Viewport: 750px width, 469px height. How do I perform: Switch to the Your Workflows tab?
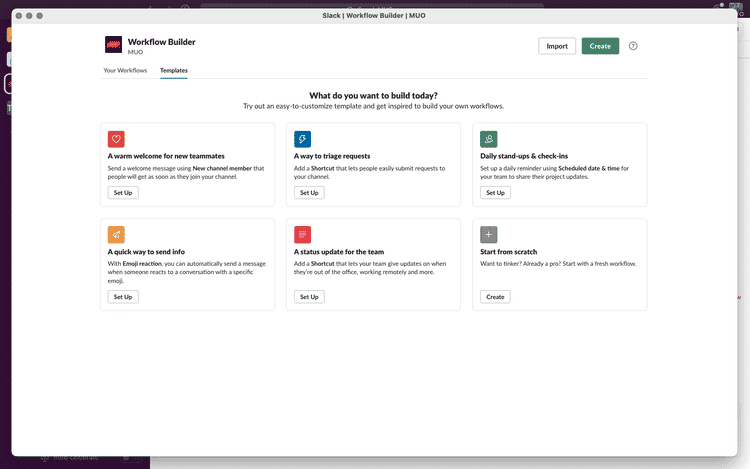[x=125, y=70]
